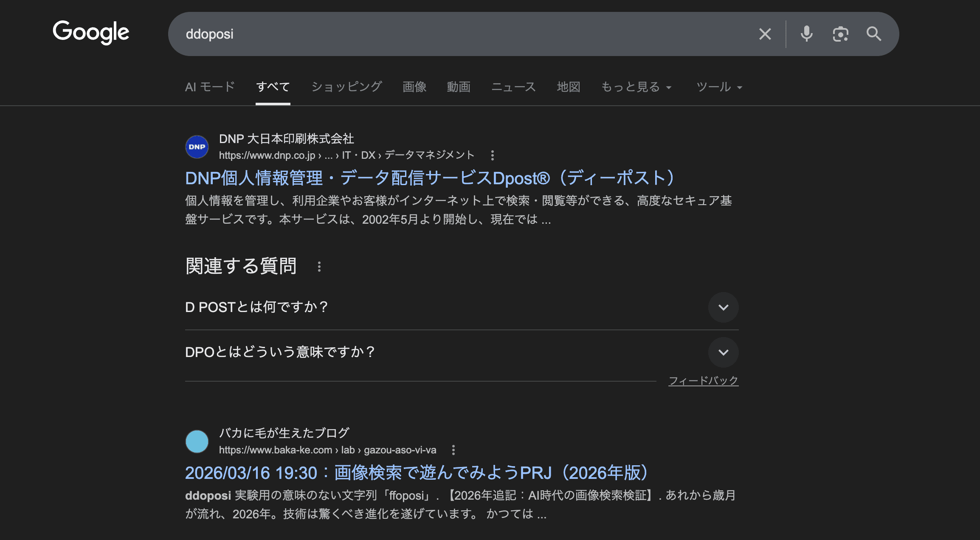
Task: Click the magnifying glass search button
Action: click(873, 34)
